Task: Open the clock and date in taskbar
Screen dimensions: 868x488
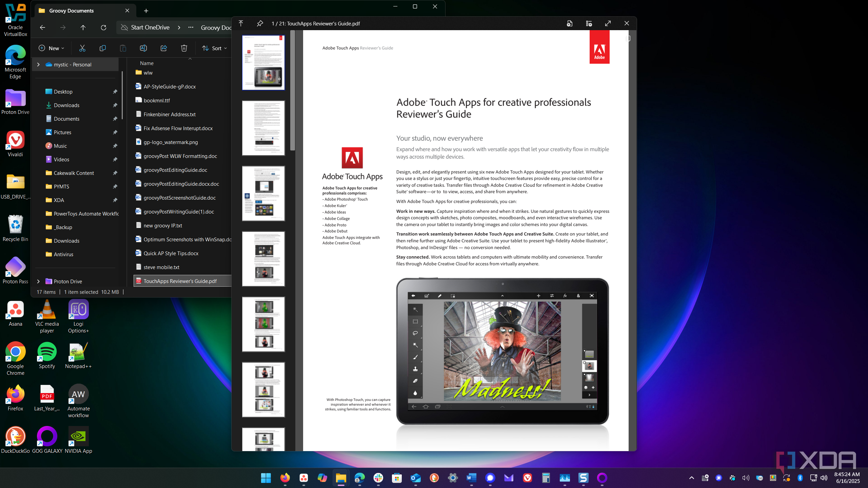Action: [x=847, y=478]
